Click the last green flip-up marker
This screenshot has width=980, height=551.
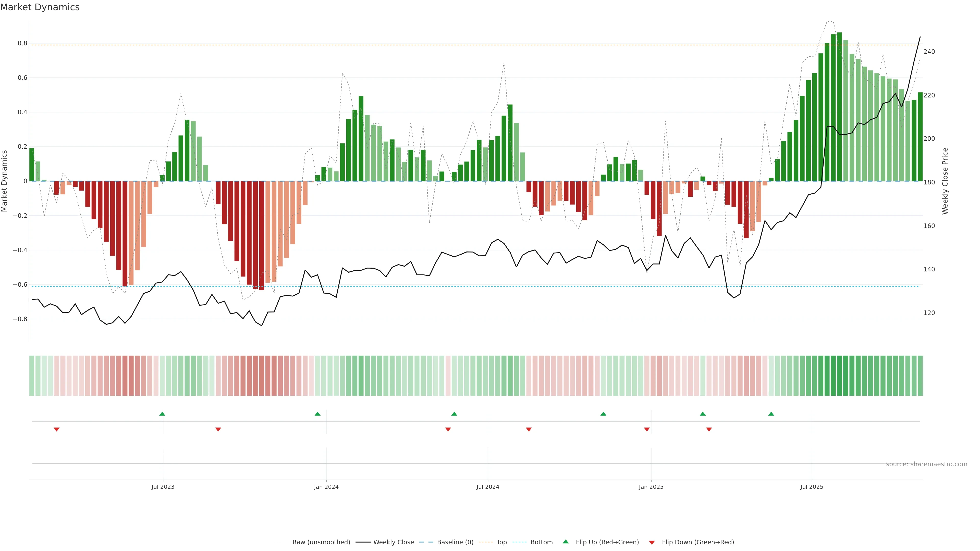click(x=771, y=414)
